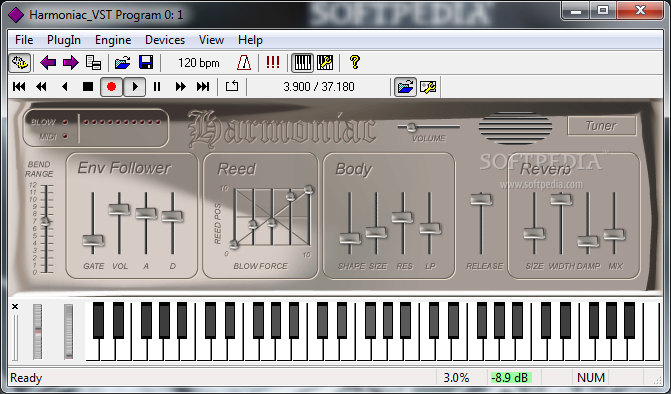Image resolution: width=671 pixels, height=394 pixels.
Task: Click the pitch bend wheel with red center line
Action: point(38,332)
